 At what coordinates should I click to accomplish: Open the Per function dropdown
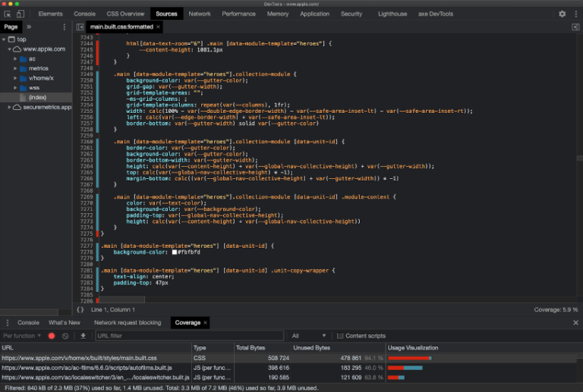tap(21, 336)
